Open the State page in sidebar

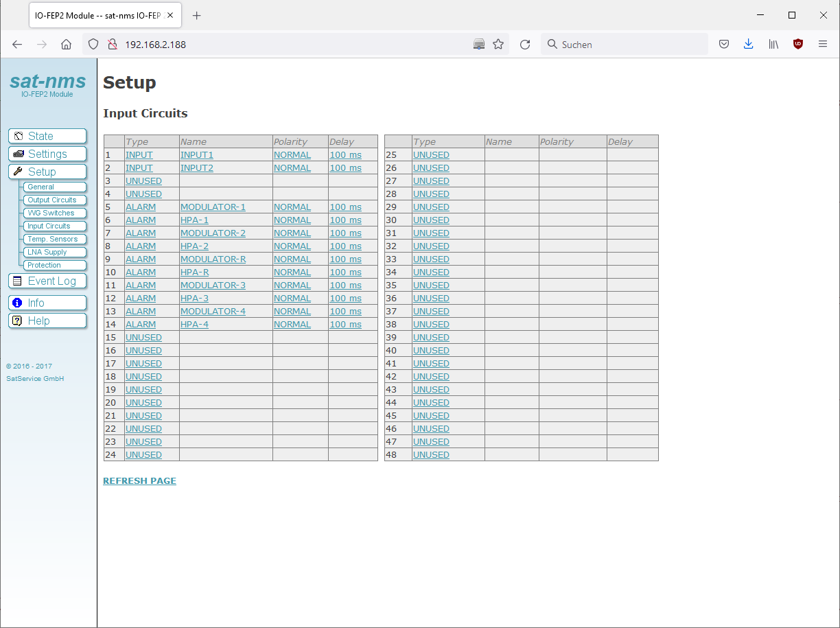click(47, 137)
